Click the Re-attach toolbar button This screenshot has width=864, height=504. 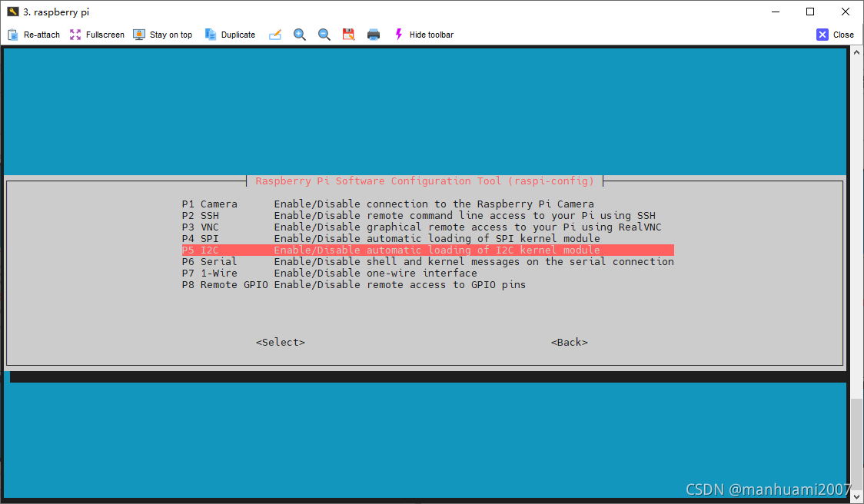(x=34, y=35)
